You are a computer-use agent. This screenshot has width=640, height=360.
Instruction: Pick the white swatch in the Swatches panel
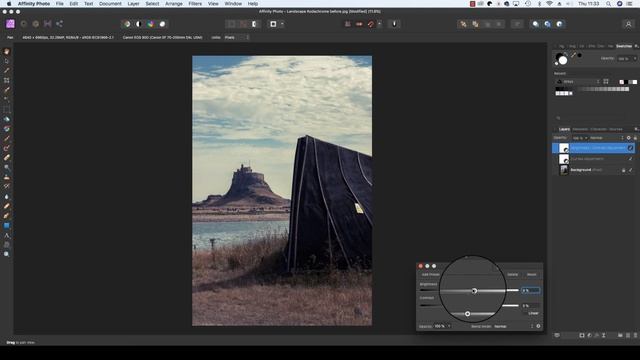[x=635, y=82]
